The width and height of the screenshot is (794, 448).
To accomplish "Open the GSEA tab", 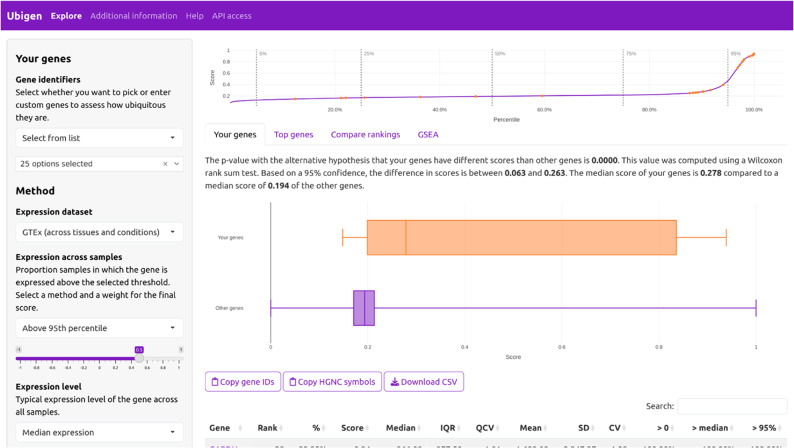I will 428,135.
